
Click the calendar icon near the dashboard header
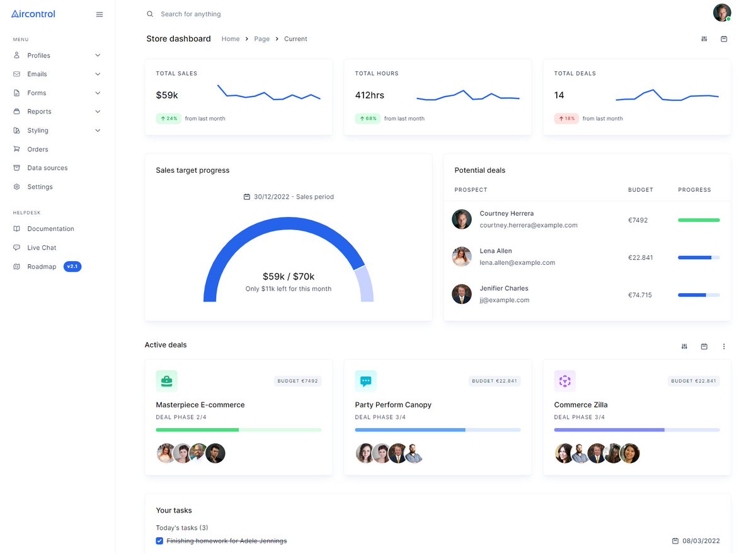coord(724,38)
